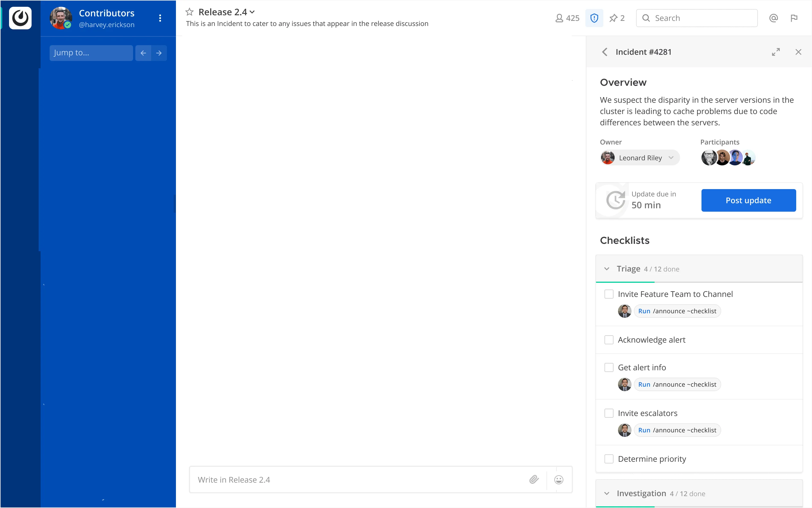
Task: Attach a file with the paperclip icon
Action: [534, 480]
